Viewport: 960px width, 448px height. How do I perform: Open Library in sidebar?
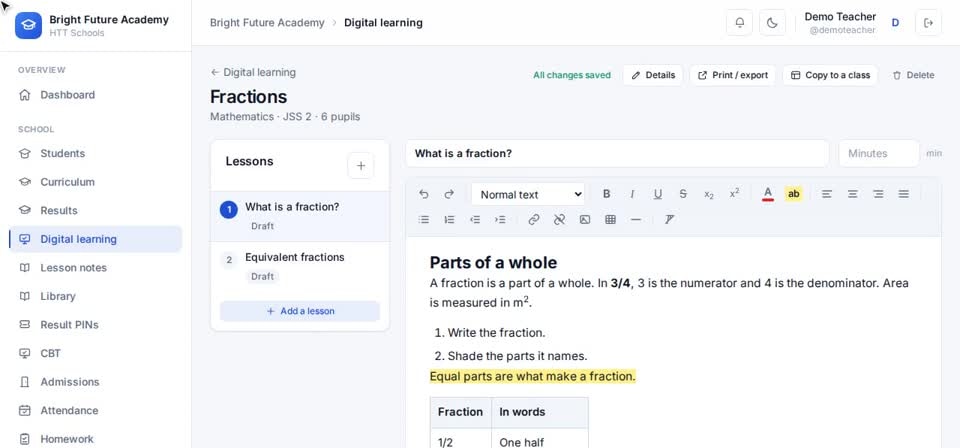96,296
